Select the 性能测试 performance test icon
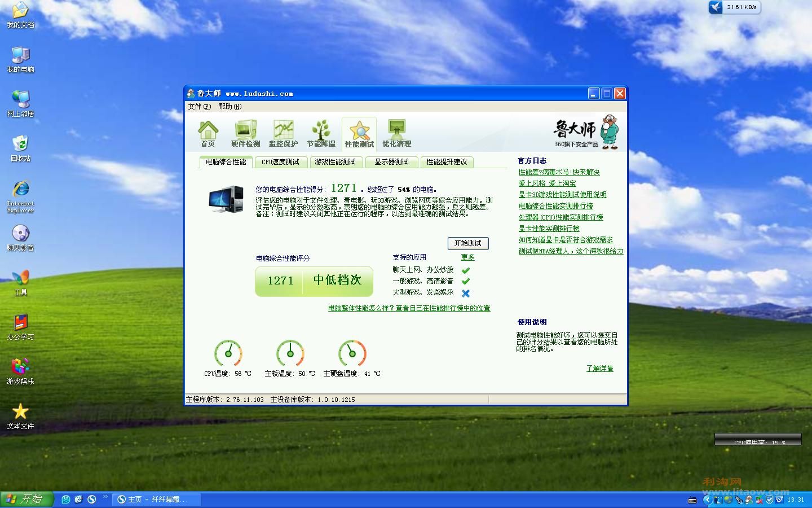812x508 pixels. (x=359, y=134)
